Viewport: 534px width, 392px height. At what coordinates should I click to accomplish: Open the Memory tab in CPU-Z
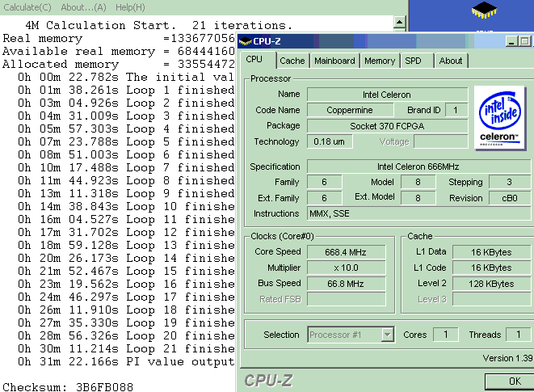[x=380, y=61]
